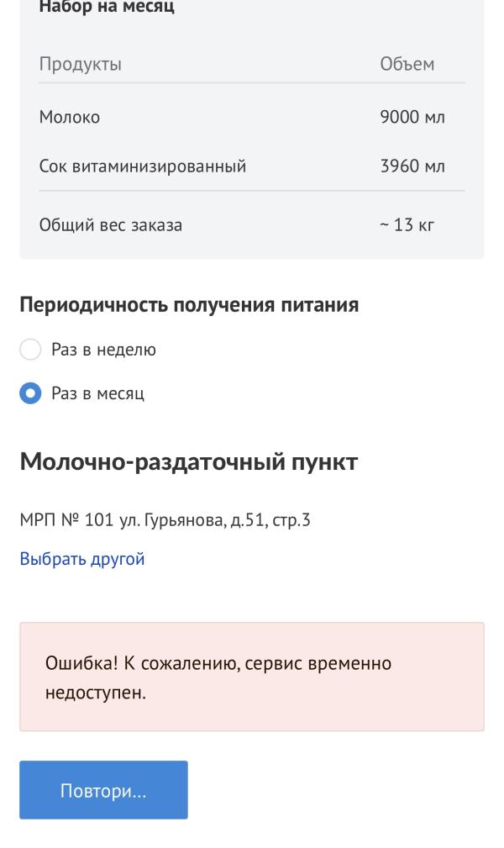Click the pink service unavailable error message

tap(252, 677)
